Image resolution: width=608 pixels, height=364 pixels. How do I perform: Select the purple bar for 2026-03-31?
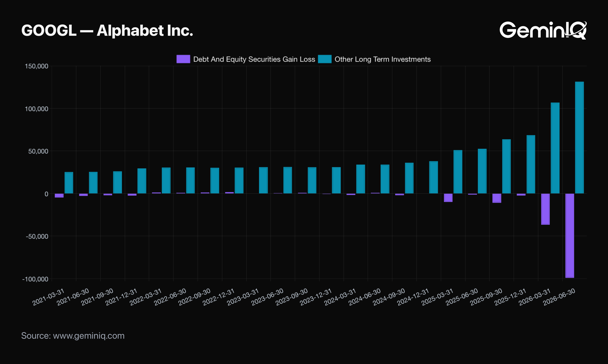point(545,209)
